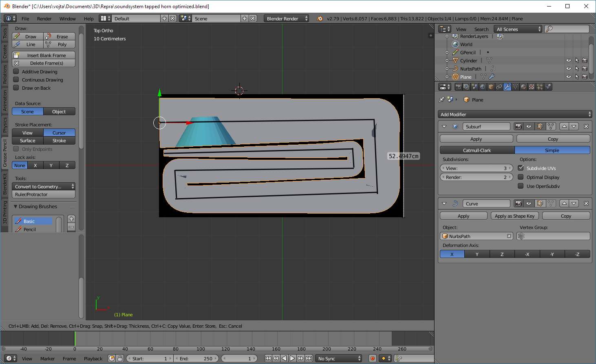Toggle Curve modifier edit mode display
The image size is (596, 364).
point(540,203)
